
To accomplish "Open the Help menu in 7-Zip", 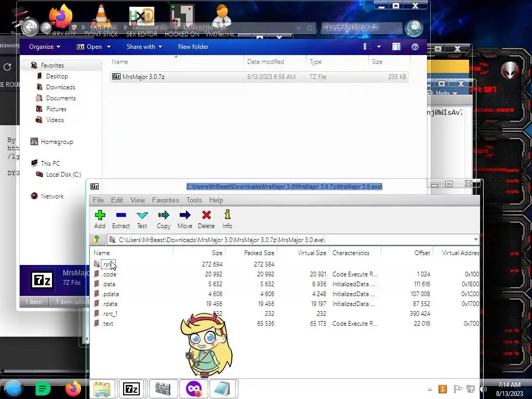I will [x=216, y=200].
